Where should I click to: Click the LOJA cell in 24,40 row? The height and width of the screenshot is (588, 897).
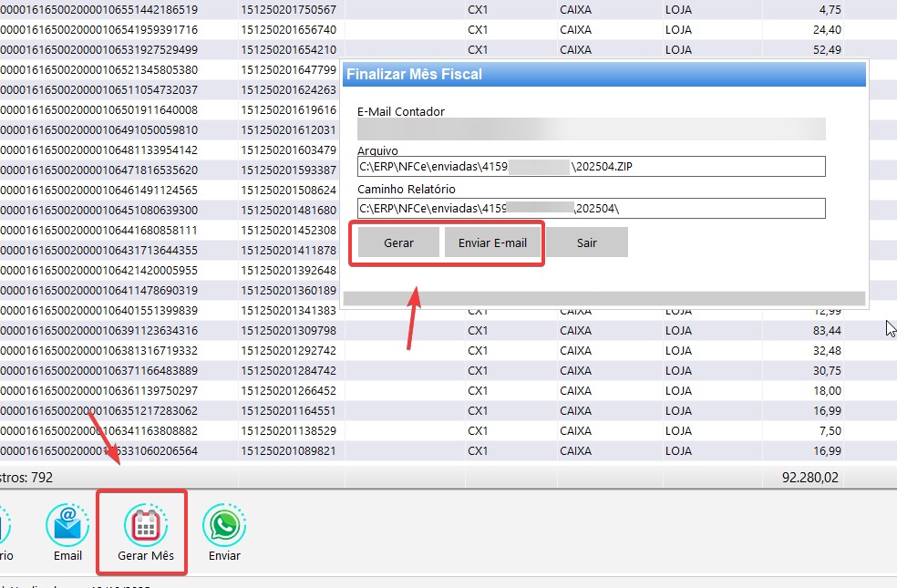[678, 29]
